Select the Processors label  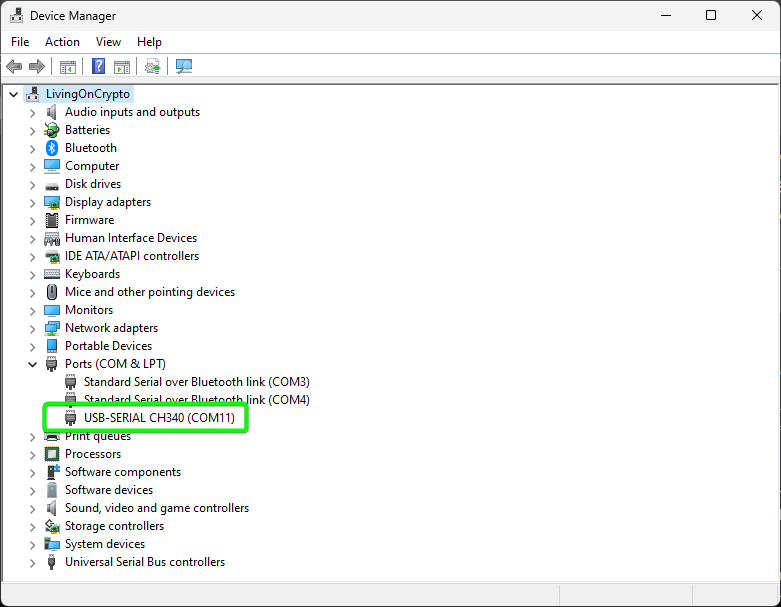click(93, 454)
